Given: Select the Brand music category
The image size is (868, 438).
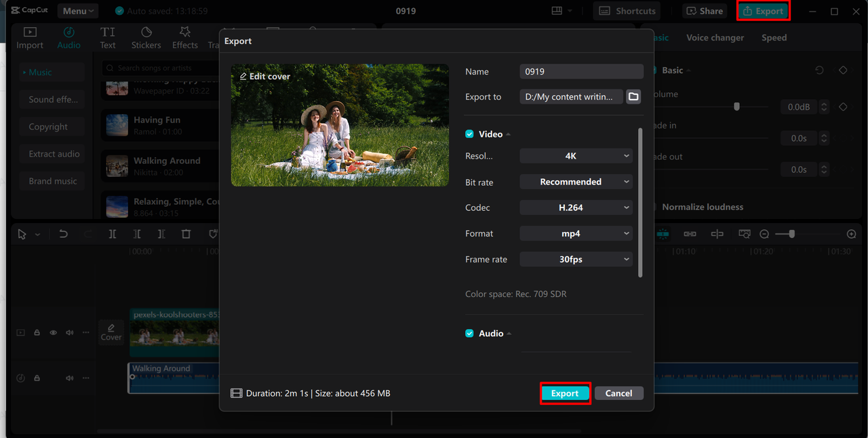Looking at the screenshot, I should tap(52, 181).
